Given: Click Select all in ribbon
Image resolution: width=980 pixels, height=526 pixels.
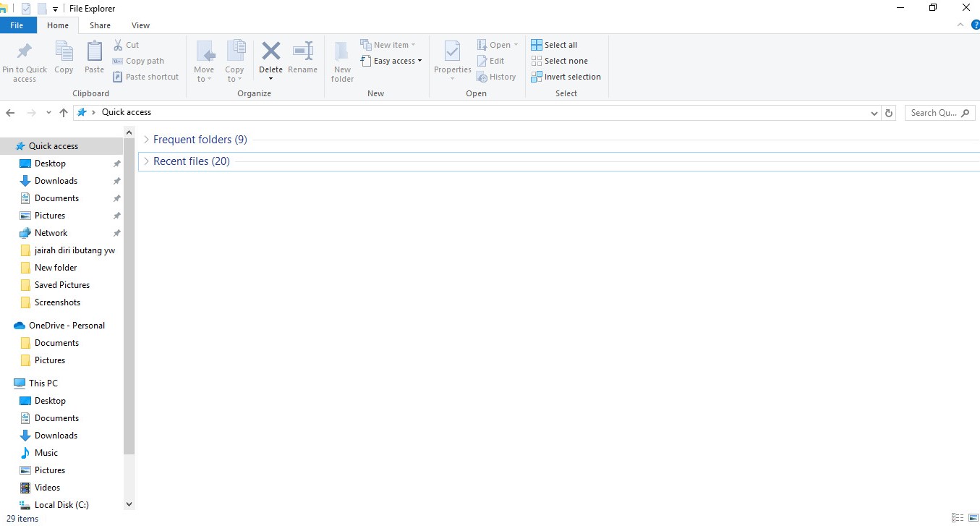Looking at the screenshot, I should [554, 45].
